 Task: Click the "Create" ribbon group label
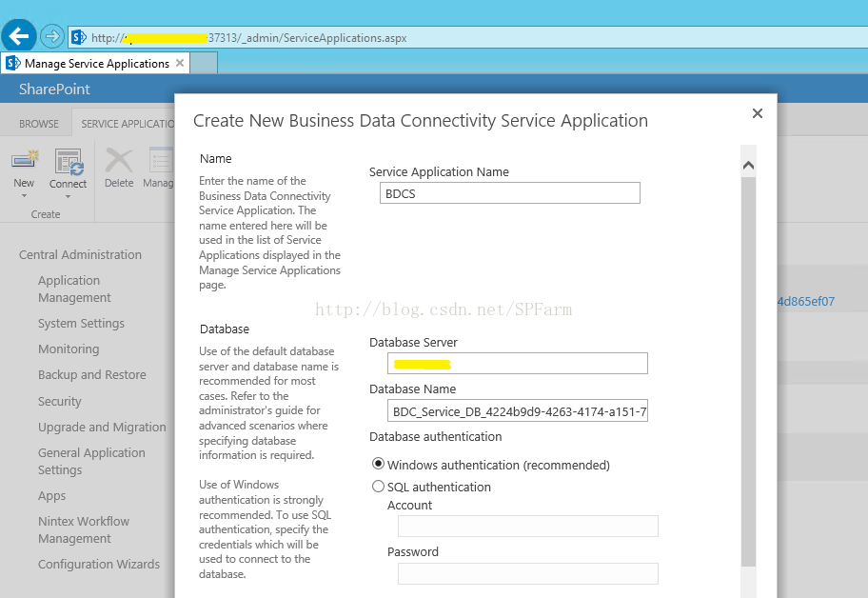[46, 214]
